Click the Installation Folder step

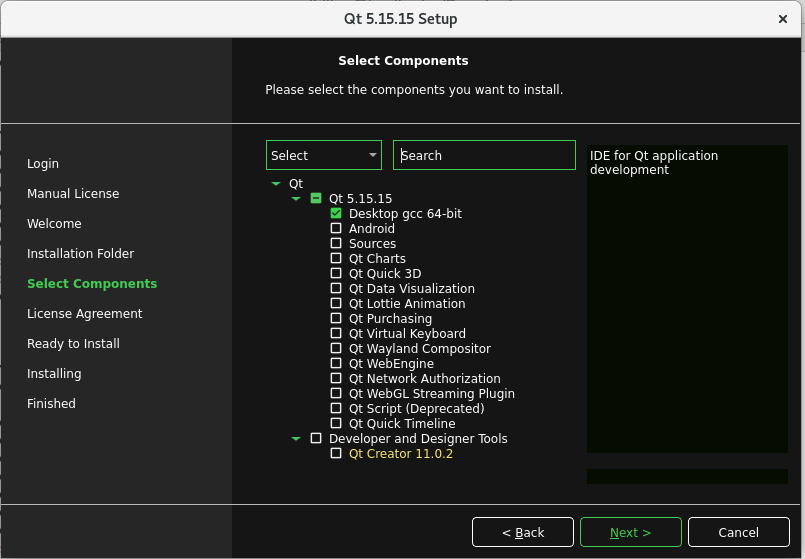pyautogui.click(x=80, y=254)
